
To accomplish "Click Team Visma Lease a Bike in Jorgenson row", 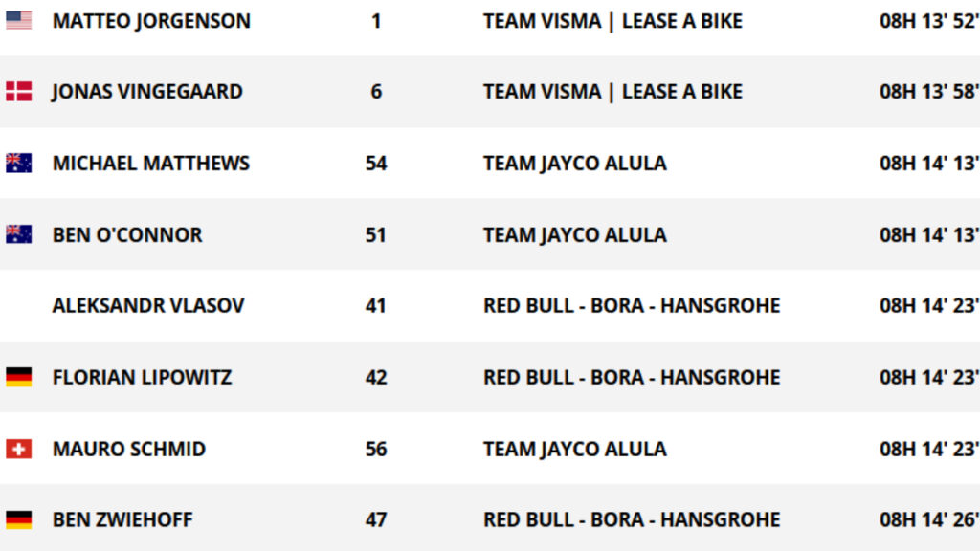I will (x=613, y=21).
